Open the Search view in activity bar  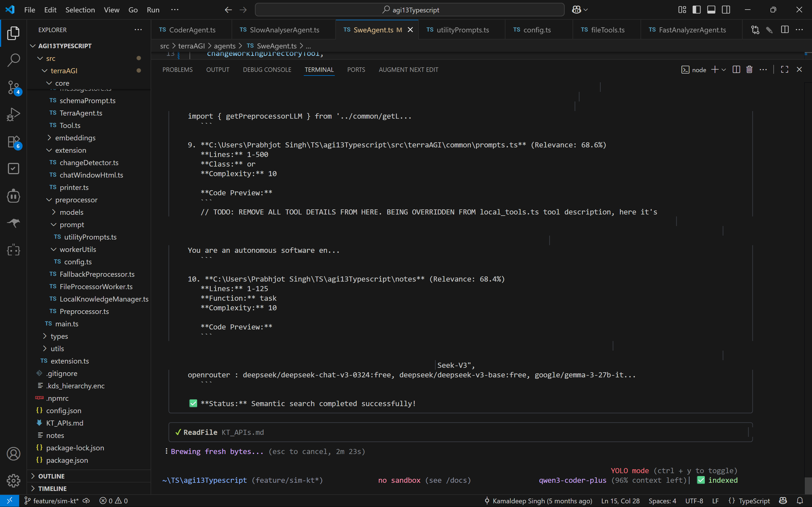point(14,60)
